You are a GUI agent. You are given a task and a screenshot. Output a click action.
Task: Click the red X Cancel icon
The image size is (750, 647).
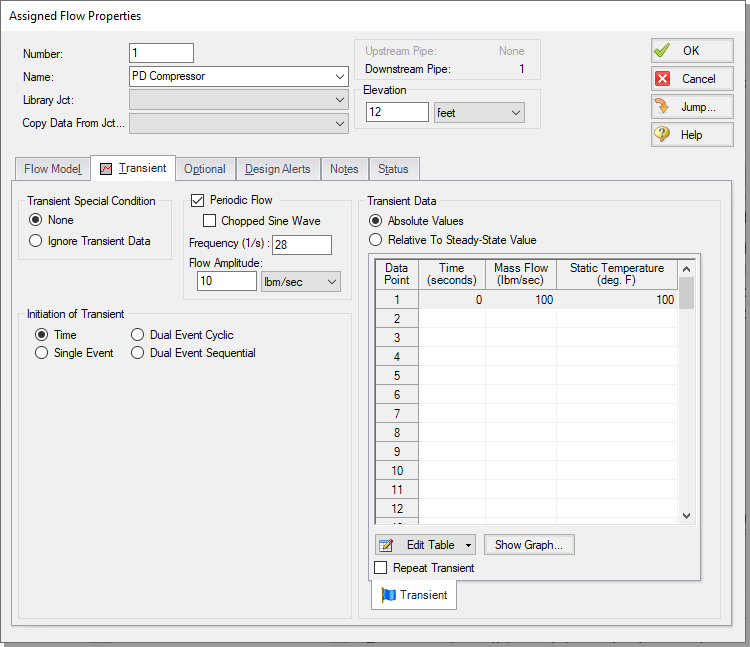pyautogui.click(x=662, y=78)
